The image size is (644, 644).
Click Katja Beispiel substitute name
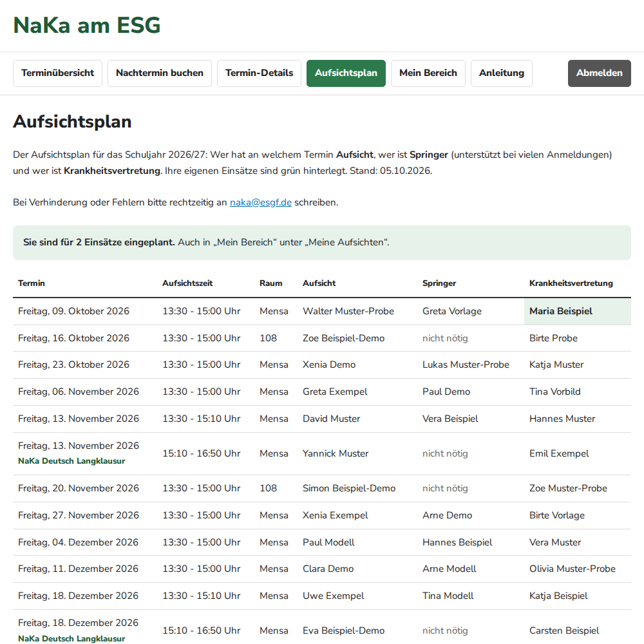point(558,596)
